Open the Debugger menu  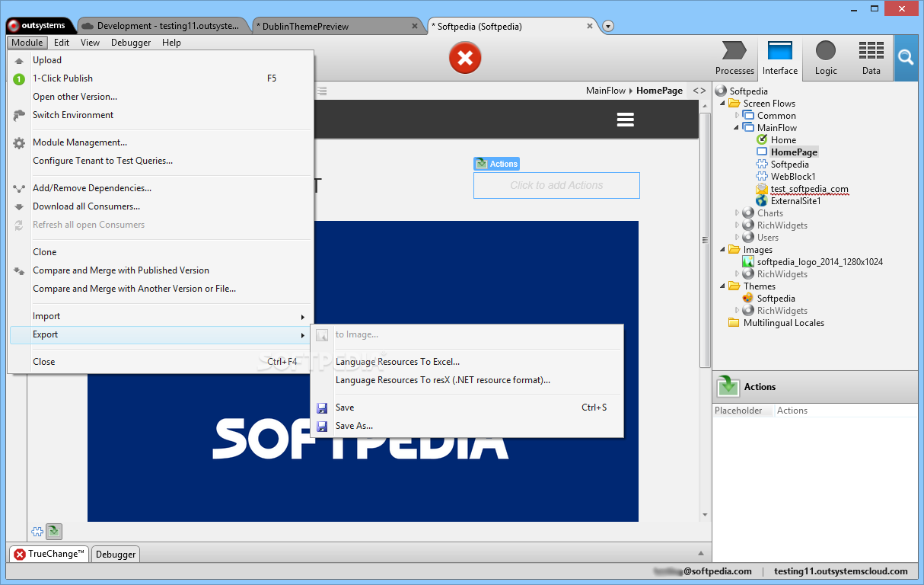click(x=131, y=43)
